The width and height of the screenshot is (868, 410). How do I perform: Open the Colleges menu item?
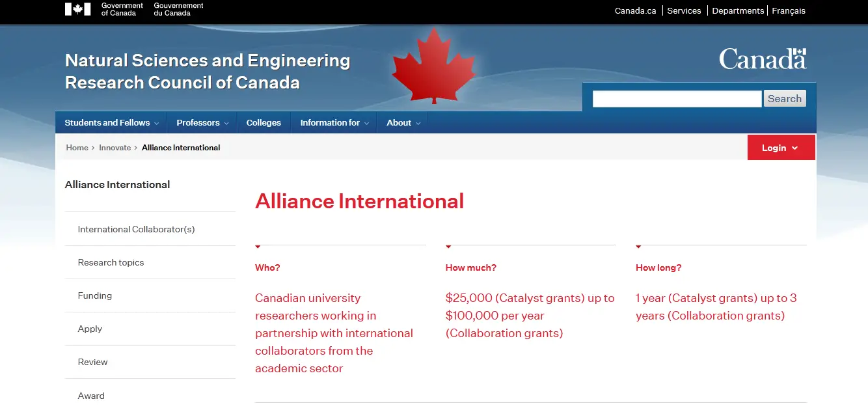(264, 122)
